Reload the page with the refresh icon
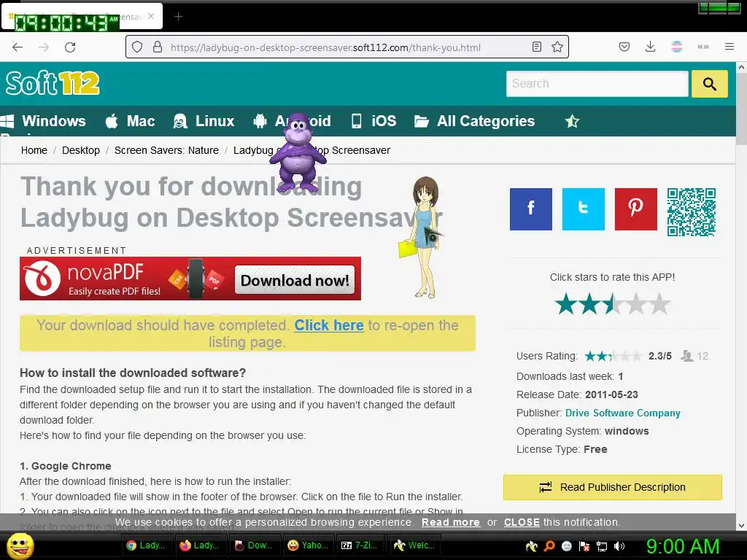The width and height of the screenshot is (747, 560). (70, 47)
